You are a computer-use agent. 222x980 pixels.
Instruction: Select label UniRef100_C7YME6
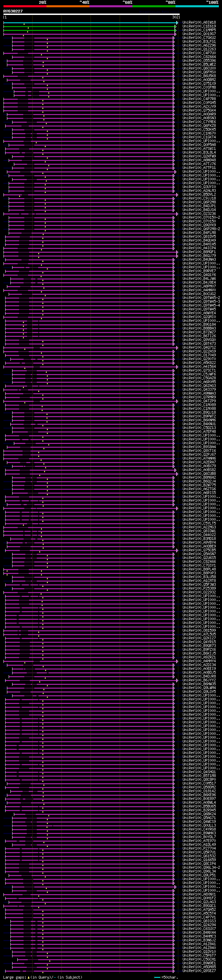pyautogui.click(x=199, y=122)
